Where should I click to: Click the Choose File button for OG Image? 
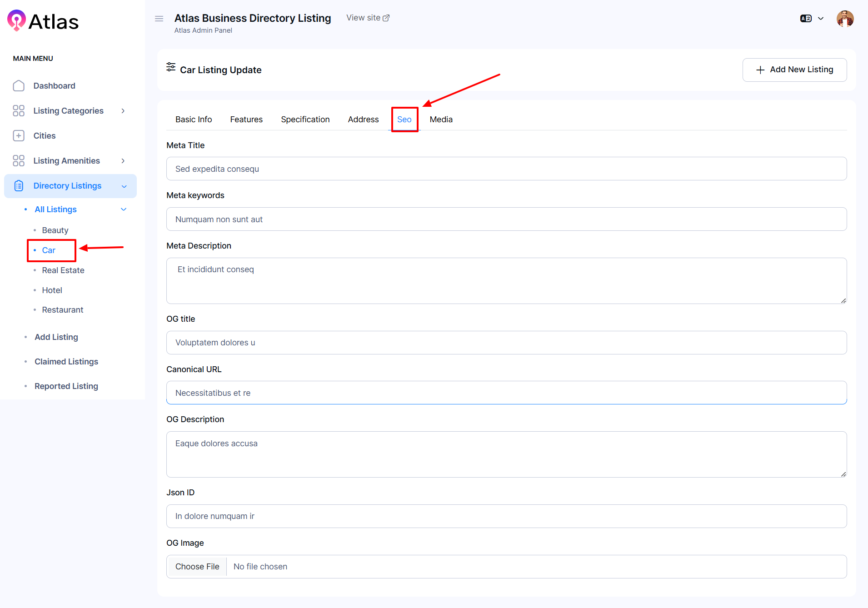pos(197,567)
